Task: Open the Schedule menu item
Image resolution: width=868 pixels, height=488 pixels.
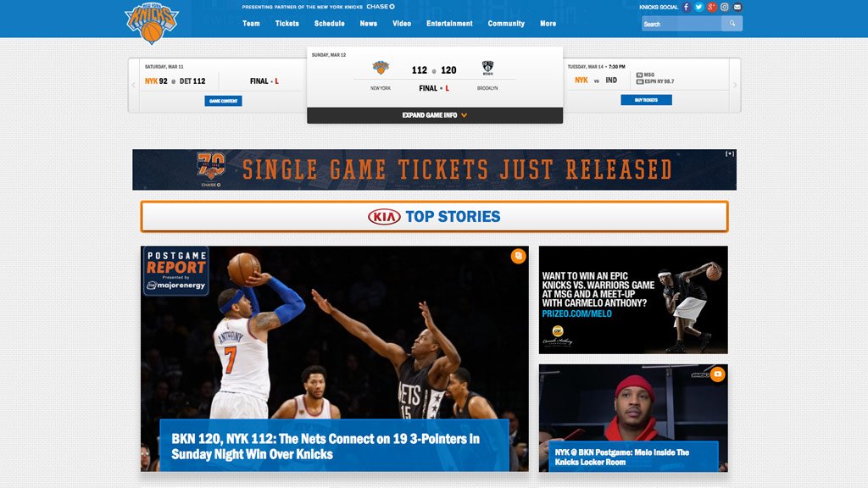Action: [x=329, y=24]
